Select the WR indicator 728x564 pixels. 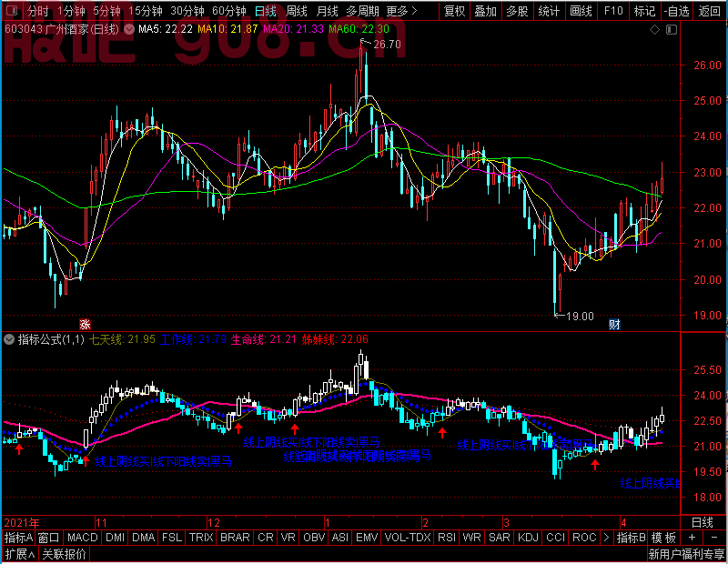[471, 538]
